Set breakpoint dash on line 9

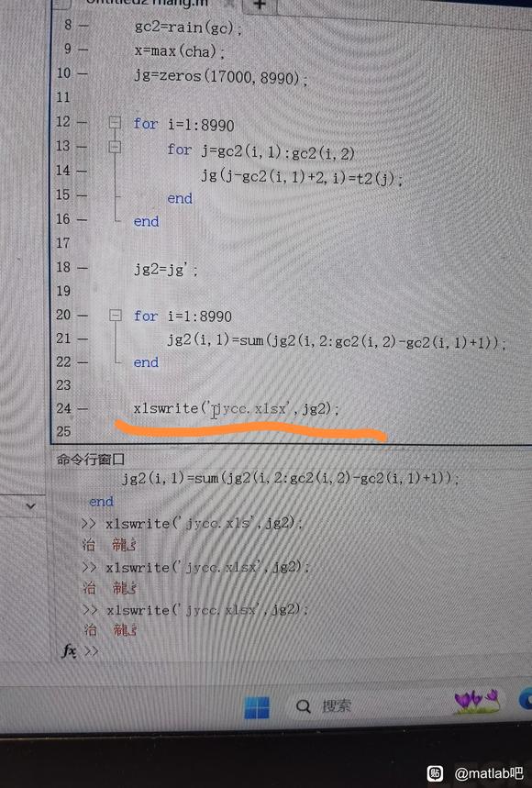[x=83, y=50]
